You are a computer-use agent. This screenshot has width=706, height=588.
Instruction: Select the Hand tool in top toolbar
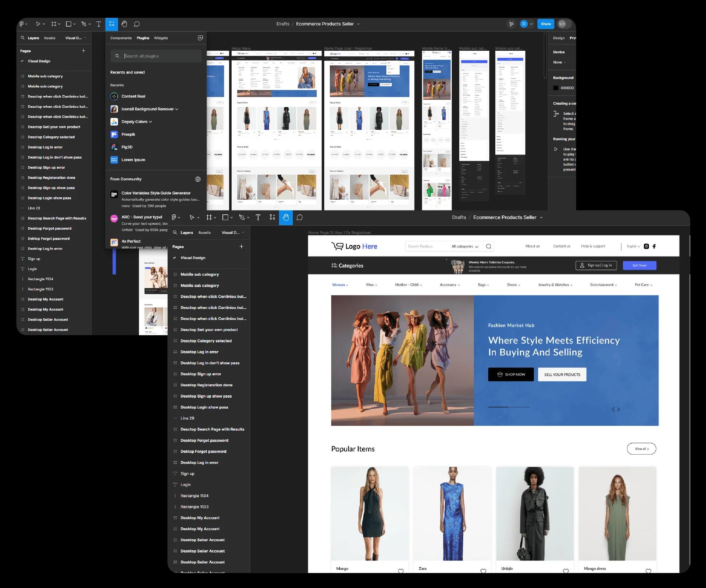tap(124, 24)
